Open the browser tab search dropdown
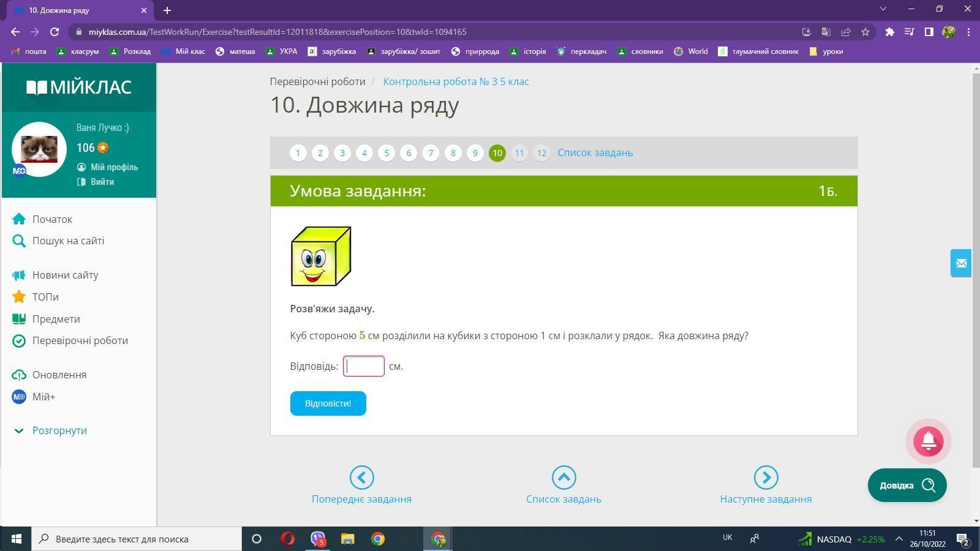Image resolution: width=980 pixels, height=551 pixels. (x=883, y=9)
